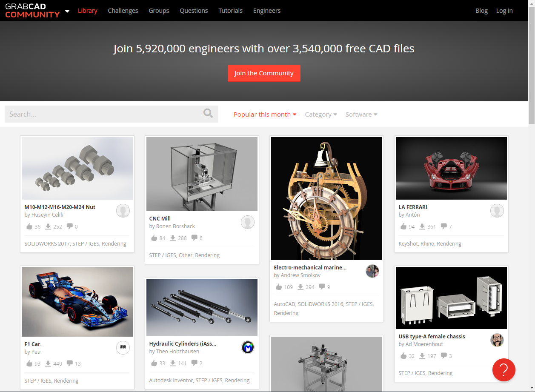Viewport: 535px width, 392px height.
Task: Go to the Challenges menu item
Action: (123, 11)
